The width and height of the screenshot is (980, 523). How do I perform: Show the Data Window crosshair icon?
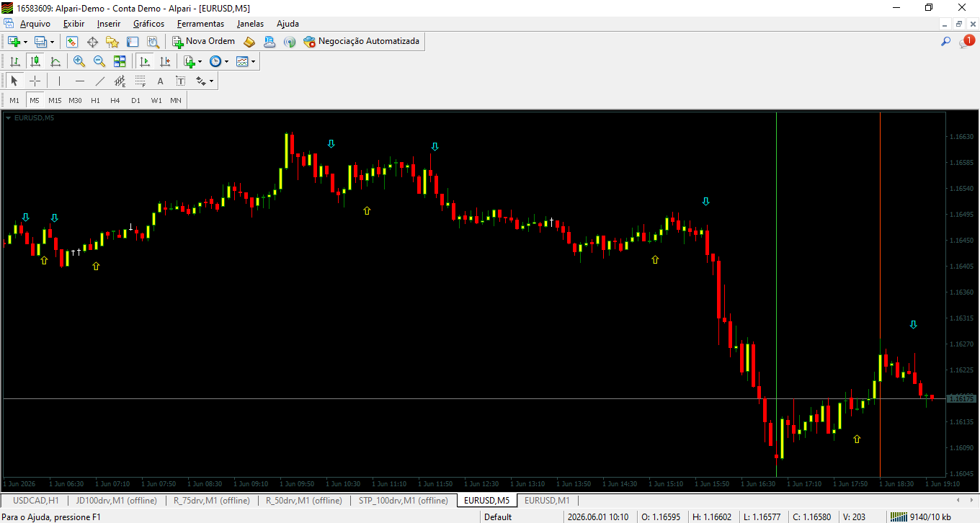[92, 42]
